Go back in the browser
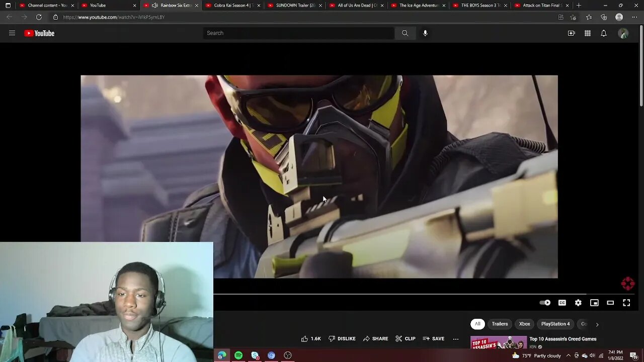 [9, 17]
